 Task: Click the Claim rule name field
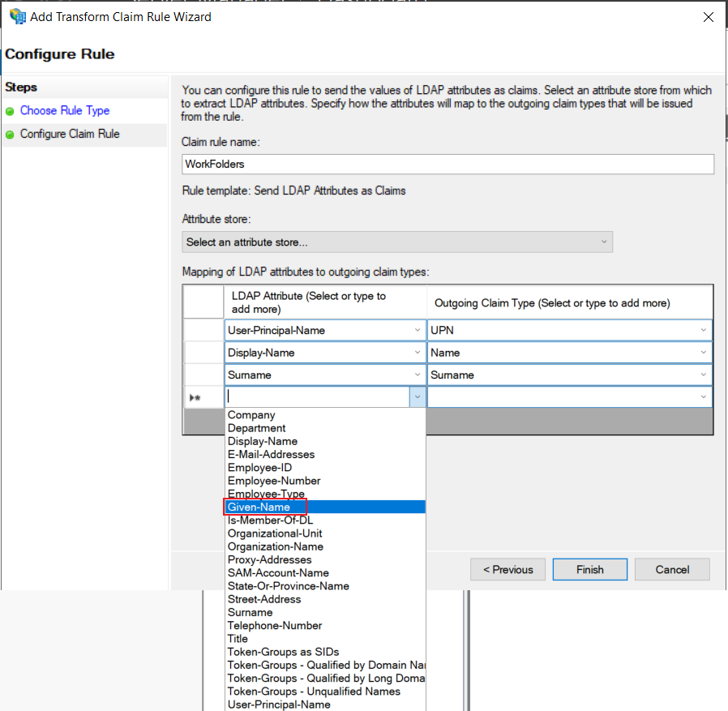[448, 164]
